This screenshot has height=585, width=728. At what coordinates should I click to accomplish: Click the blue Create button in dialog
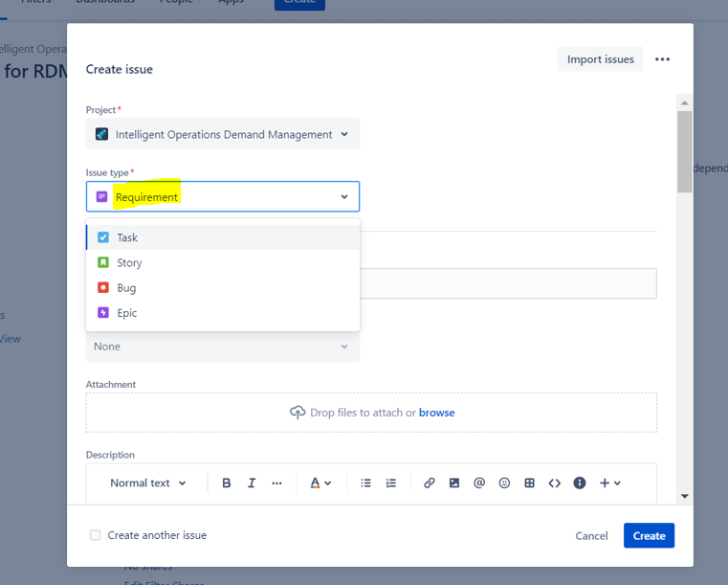tap(649, 536)
